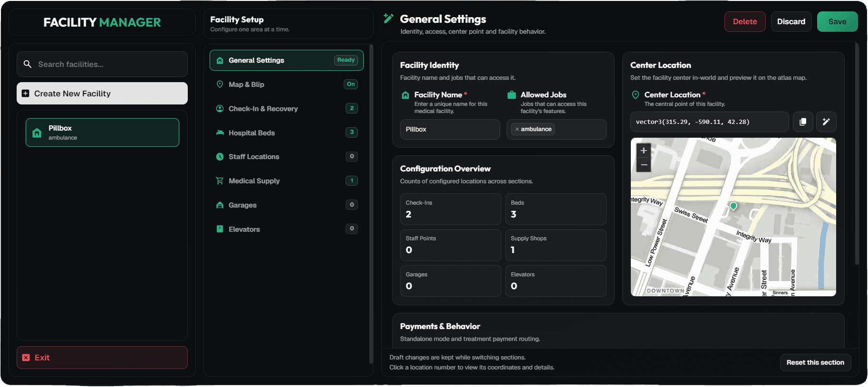Select the General Settings section

pos(287,60)
